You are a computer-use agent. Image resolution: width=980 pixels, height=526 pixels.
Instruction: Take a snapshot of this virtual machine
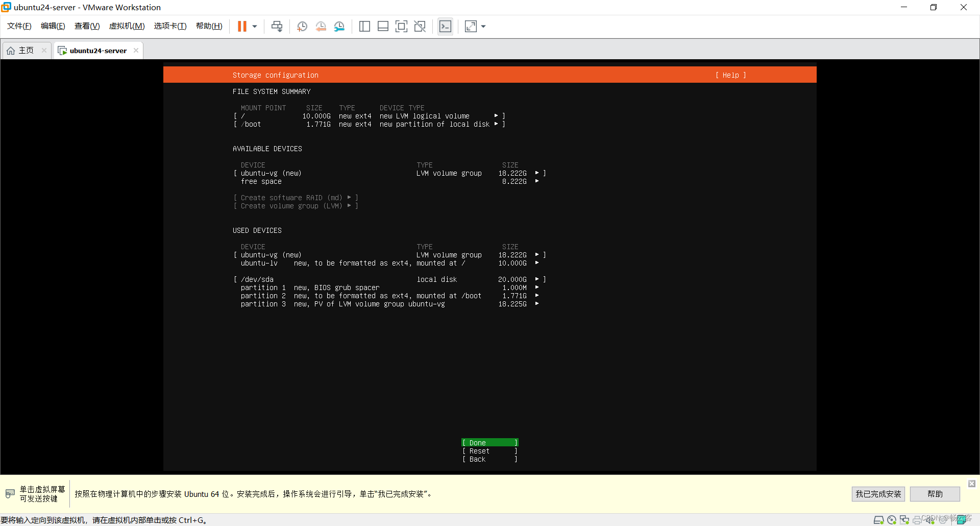point(302,26)
